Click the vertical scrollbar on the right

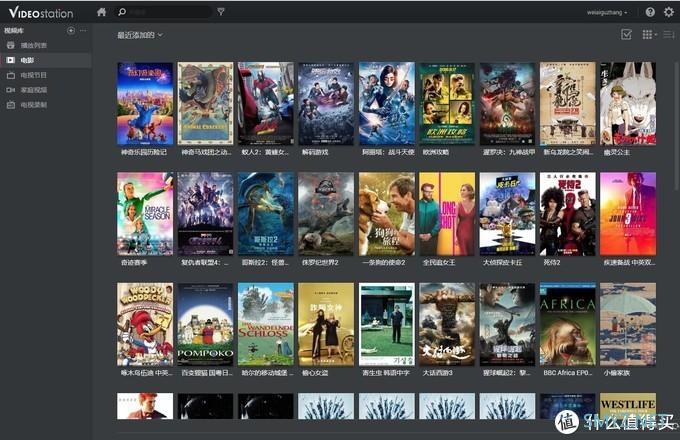[677, 126]
